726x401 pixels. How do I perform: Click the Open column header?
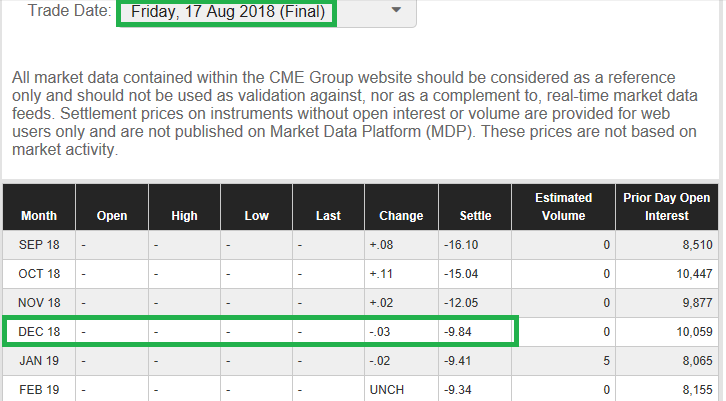tap(111, 215)
